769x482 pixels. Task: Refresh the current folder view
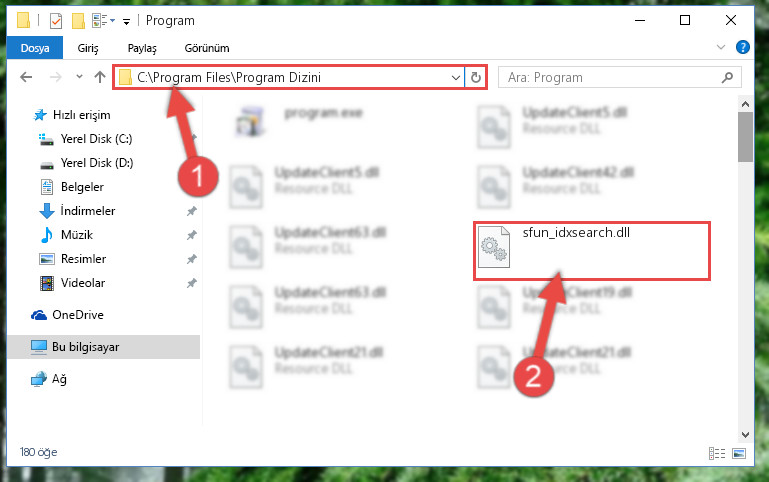[x=476, y=77]
